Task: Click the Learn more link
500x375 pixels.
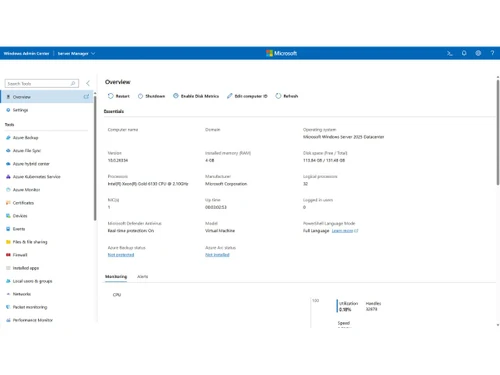Action: pos(342,231)
